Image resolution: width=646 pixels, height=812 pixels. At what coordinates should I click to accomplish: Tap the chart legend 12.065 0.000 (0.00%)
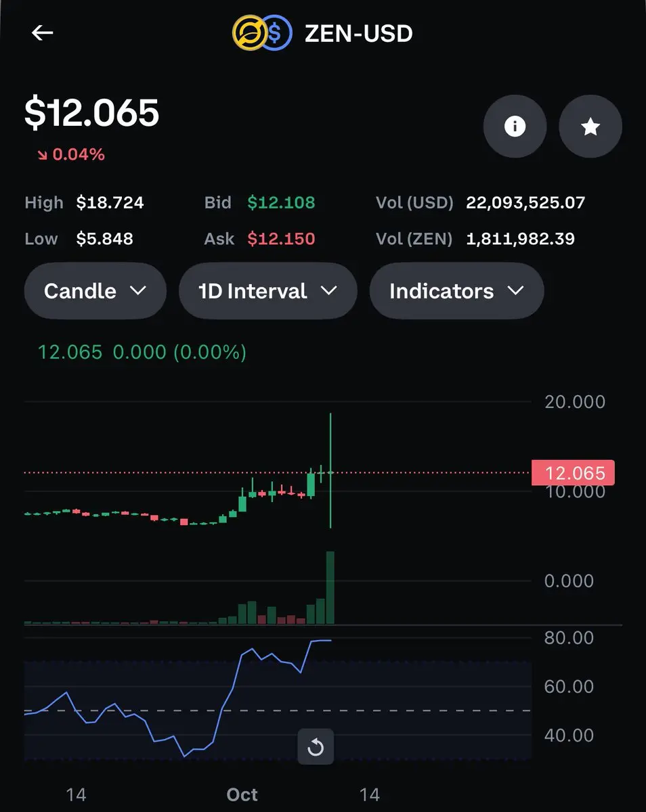coord(142,352)
